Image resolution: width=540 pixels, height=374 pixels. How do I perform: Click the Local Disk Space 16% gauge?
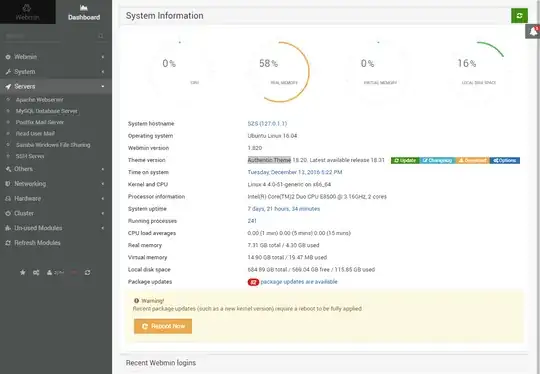478,72
